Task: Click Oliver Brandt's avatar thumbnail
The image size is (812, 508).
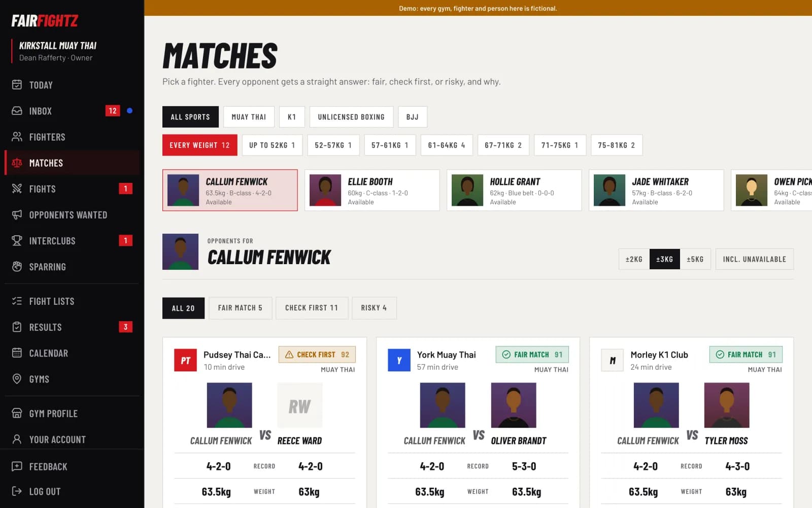Action: point(514,405)
